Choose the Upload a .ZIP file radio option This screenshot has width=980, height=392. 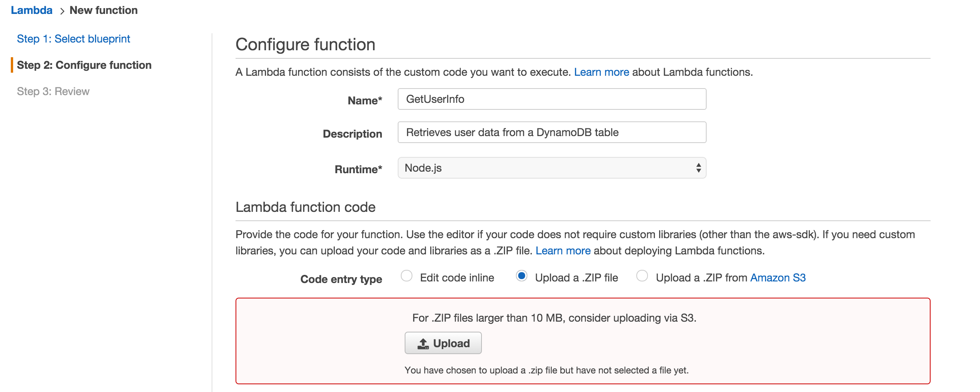[521, 276]
